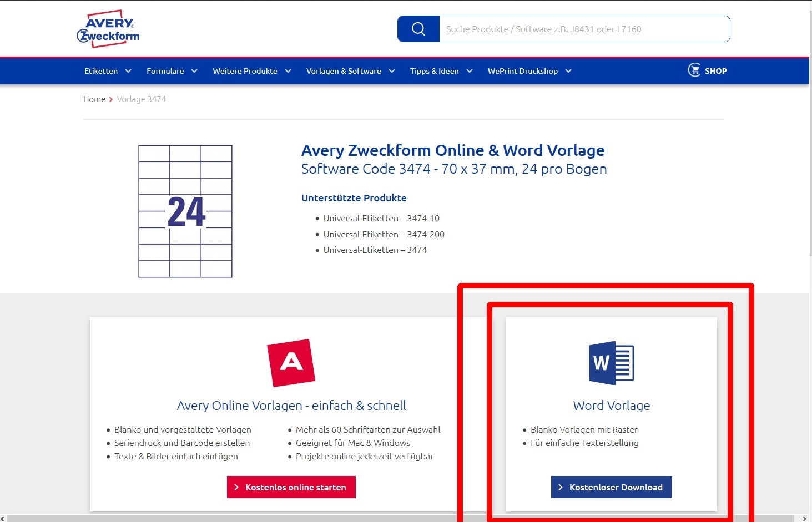Image resolution: width=812 pixels, height=522 pixels.
Task: Open the Formulare menu item
Action: tap(165, 71)
